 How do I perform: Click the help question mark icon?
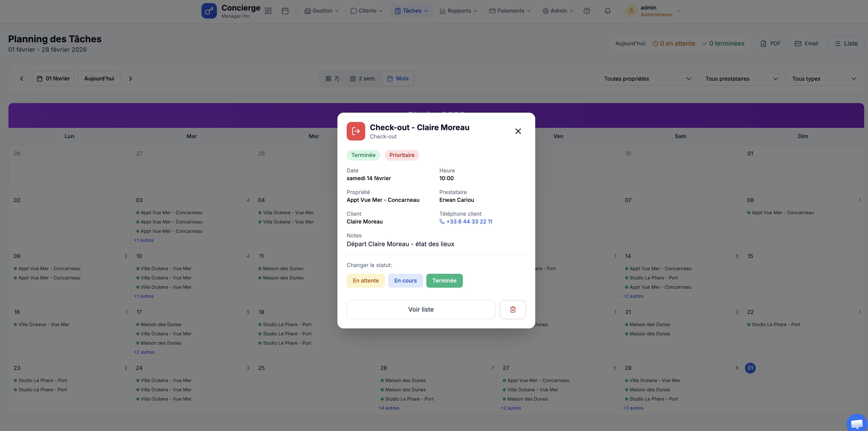tap(587, 11)
